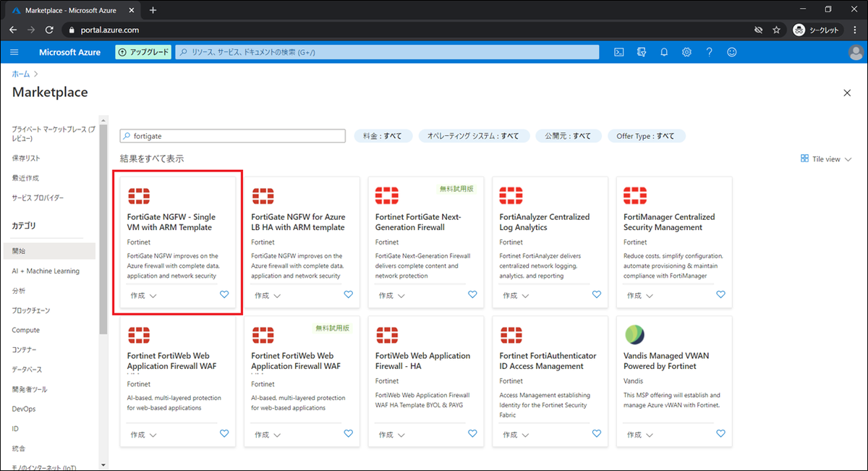Expand 作成 dropdown on Vandis Managed VWAN card
The height and width of the screenshot is (471, 868).
pyautogui.click(x=639, y=435)
